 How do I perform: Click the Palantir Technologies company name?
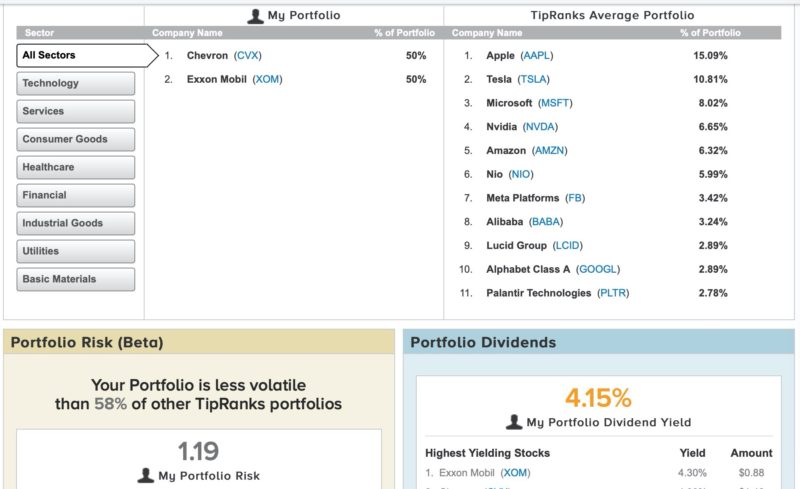point(538,293)
